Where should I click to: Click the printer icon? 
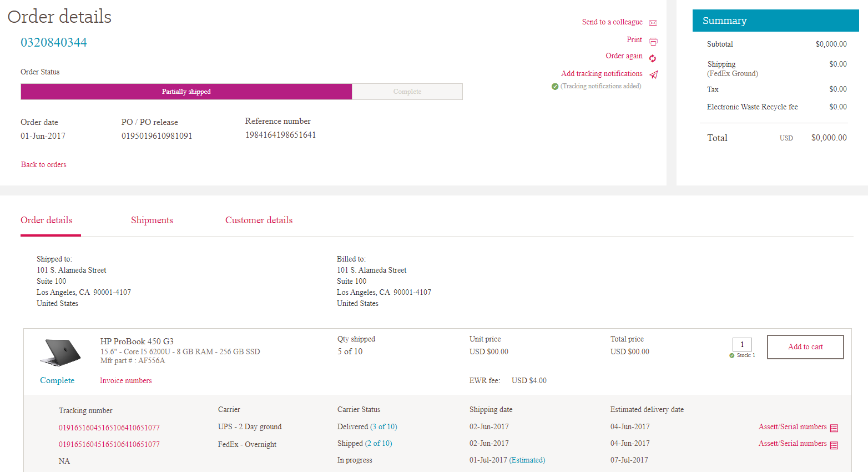[x=653, y=41]
